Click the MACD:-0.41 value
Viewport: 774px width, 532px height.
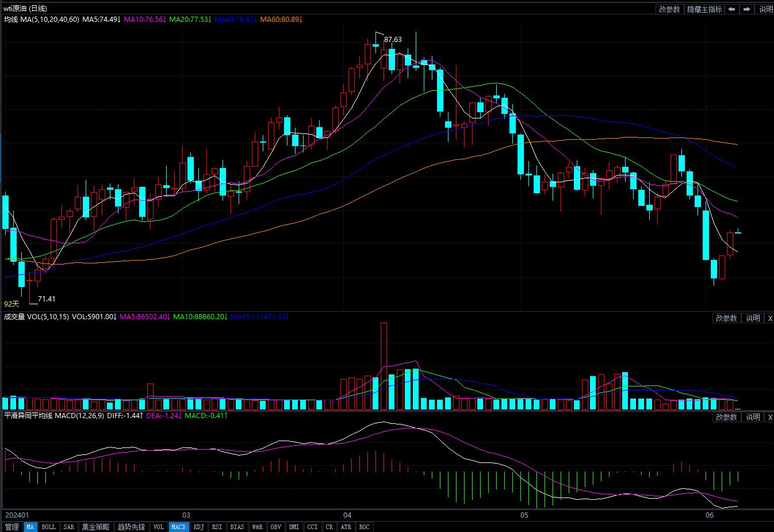pos(206,416)
